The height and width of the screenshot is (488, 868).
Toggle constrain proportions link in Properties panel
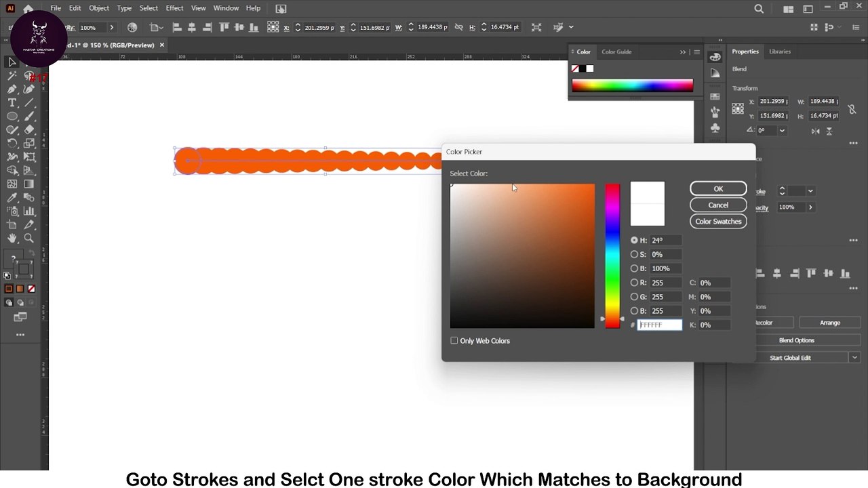pos(852,109)
